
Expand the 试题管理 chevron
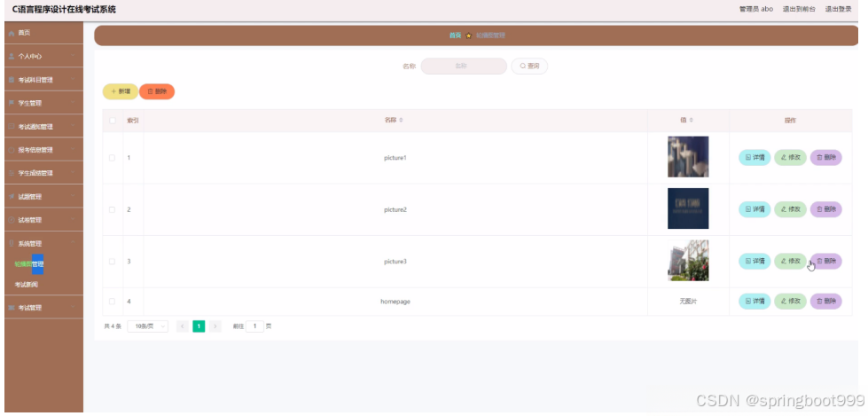[x=73, y=196]
